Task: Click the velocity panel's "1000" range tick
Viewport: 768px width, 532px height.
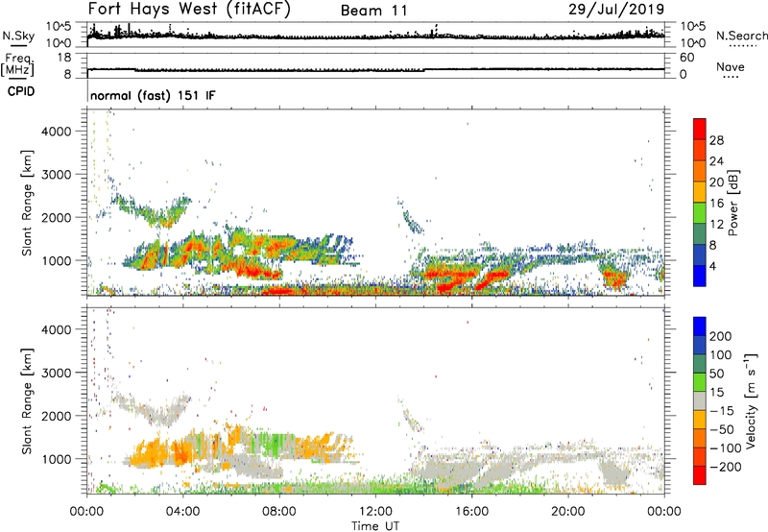Action: 57,459
